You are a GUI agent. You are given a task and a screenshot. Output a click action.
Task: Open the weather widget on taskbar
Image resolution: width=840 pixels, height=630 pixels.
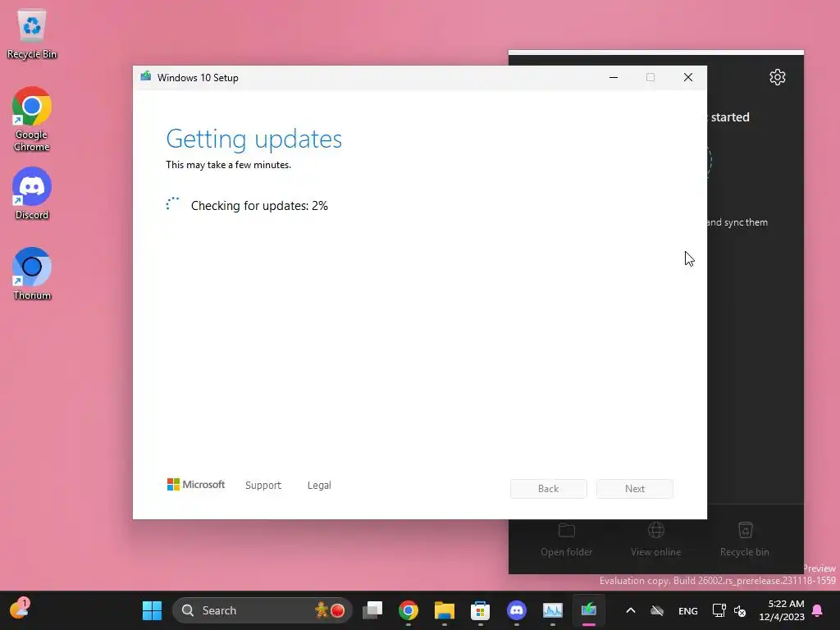click(20, 609)
